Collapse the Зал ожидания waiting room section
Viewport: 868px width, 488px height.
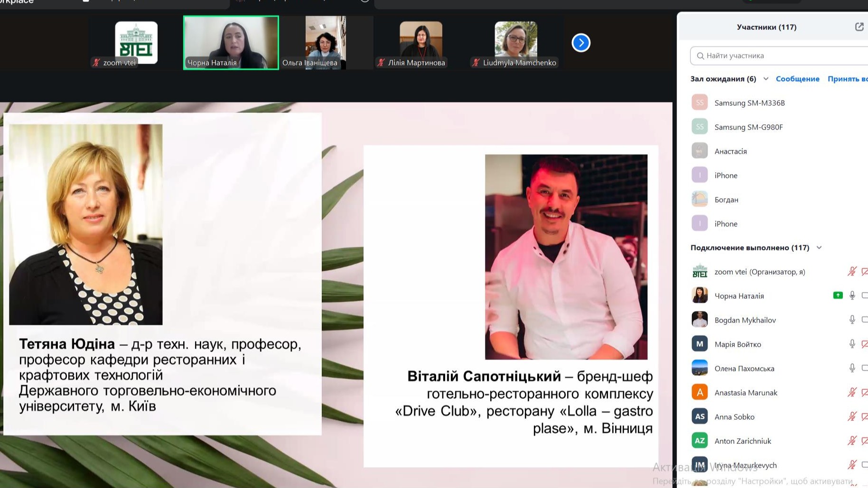coord(765,79)
